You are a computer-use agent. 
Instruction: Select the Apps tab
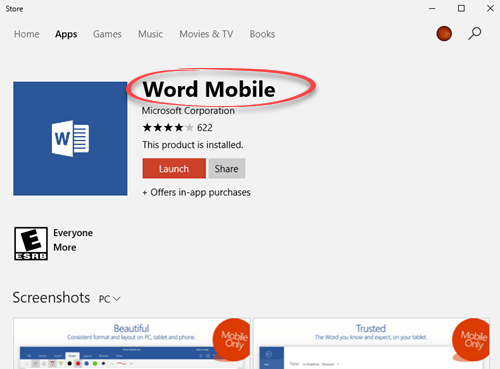(x=66, y=34)
